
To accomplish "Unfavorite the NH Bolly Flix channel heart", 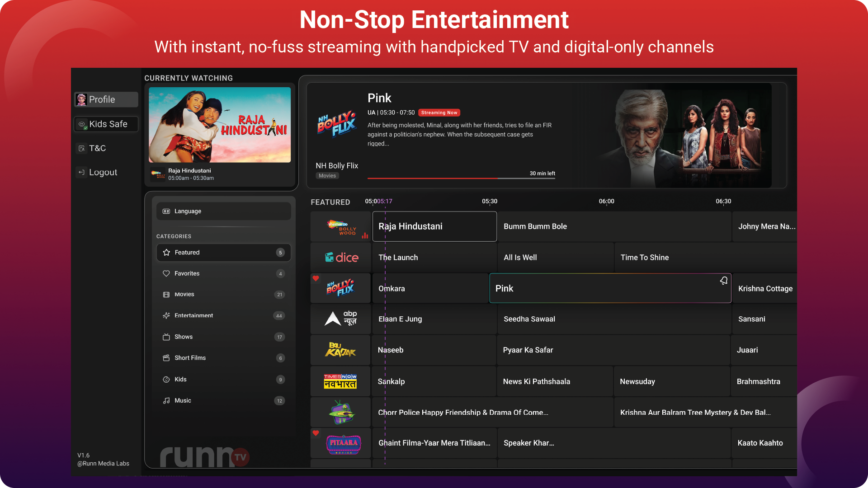I will pos(316,278).
